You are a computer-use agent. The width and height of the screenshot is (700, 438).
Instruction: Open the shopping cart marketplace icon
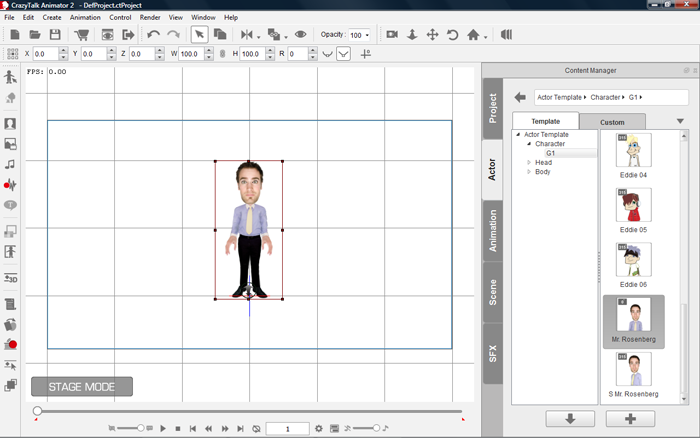[82, 34]
